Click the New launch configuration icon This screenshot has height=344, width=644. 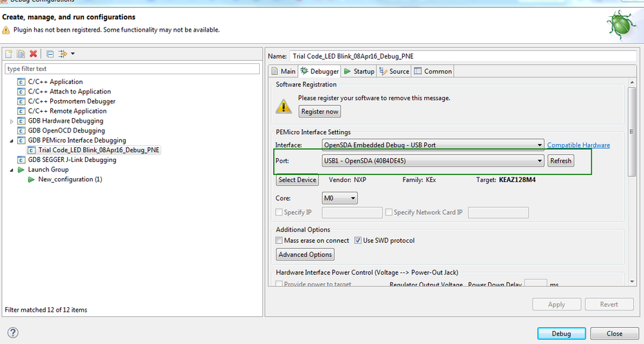coord(8,54)
